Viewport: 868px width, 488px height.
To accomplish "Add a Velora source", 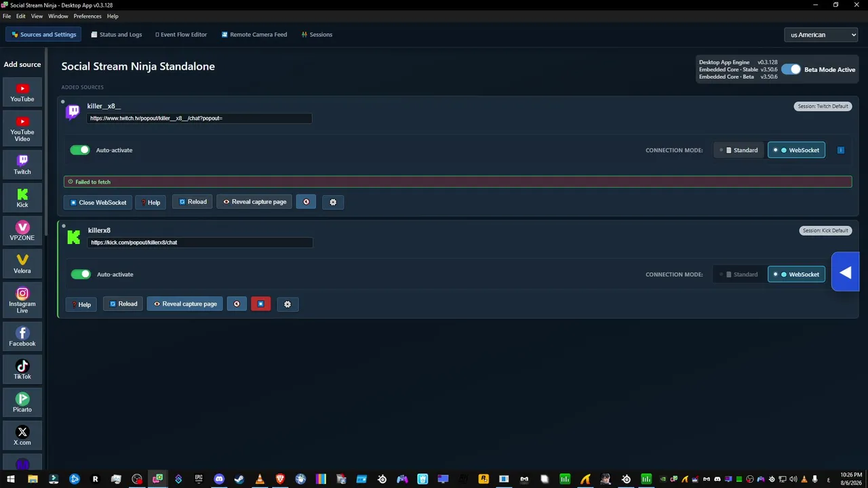I will coord(22,264).
